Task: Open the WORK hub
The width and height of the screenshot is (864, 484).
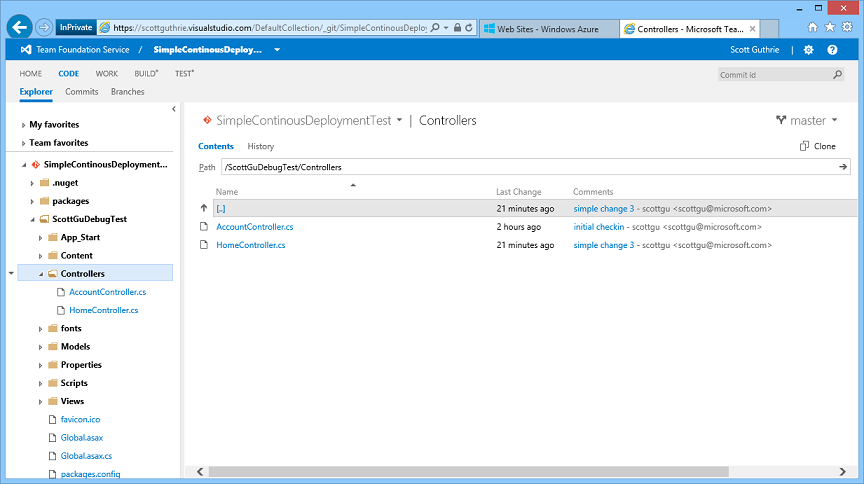Action: (106, 73)
